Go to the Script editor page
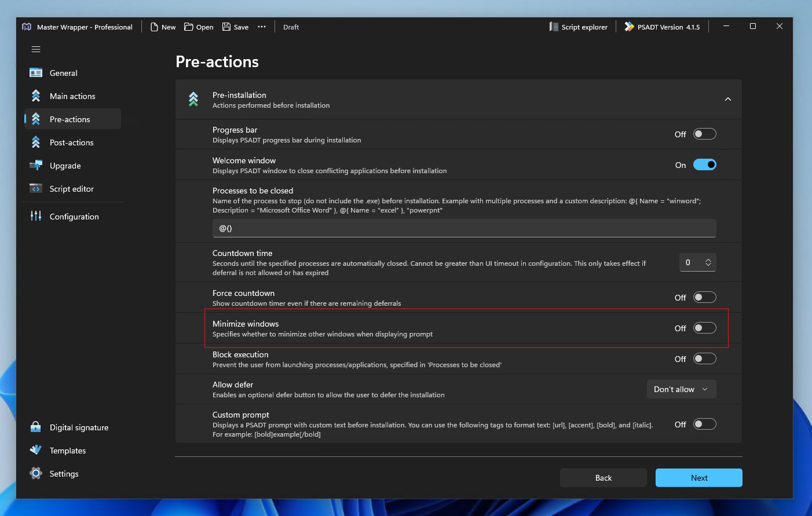The width and height of the screenshot is (812, 516). click(72, 189)
